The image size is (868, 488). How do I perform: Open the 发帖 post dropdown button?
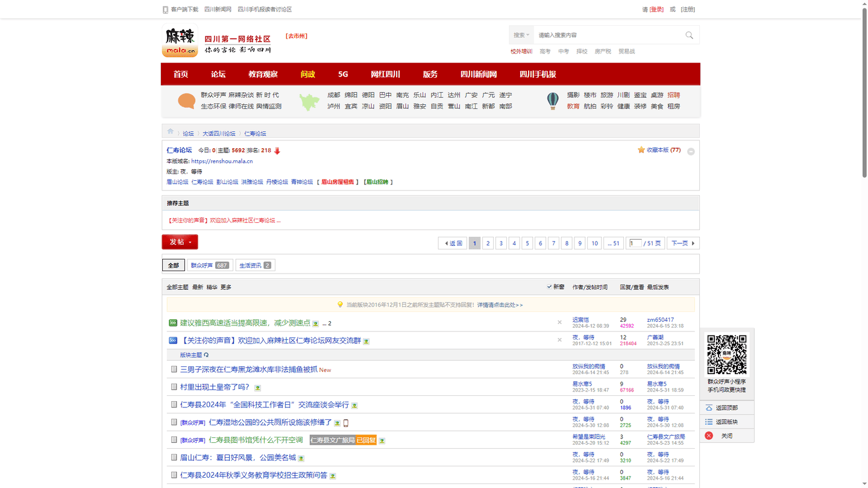(x=180, y=242)
